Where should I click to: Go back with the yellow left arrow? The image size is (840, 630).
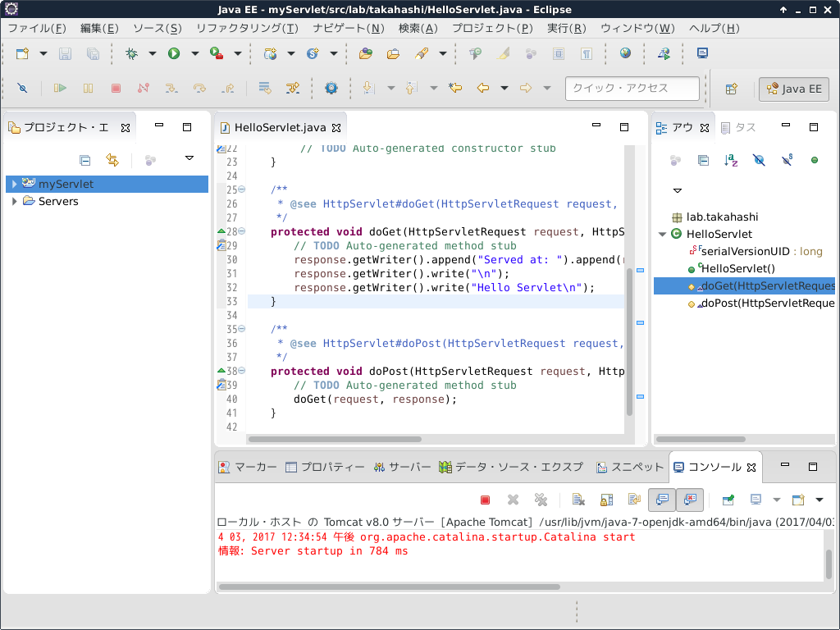click(483, 88)
